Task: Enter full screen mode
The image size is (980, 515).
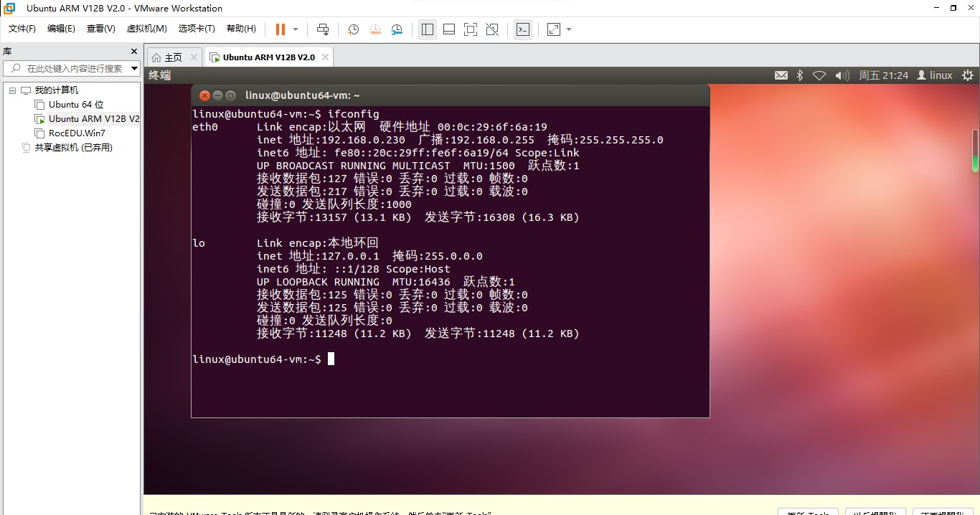Action: pyautogui.click(x=471, y=29)
